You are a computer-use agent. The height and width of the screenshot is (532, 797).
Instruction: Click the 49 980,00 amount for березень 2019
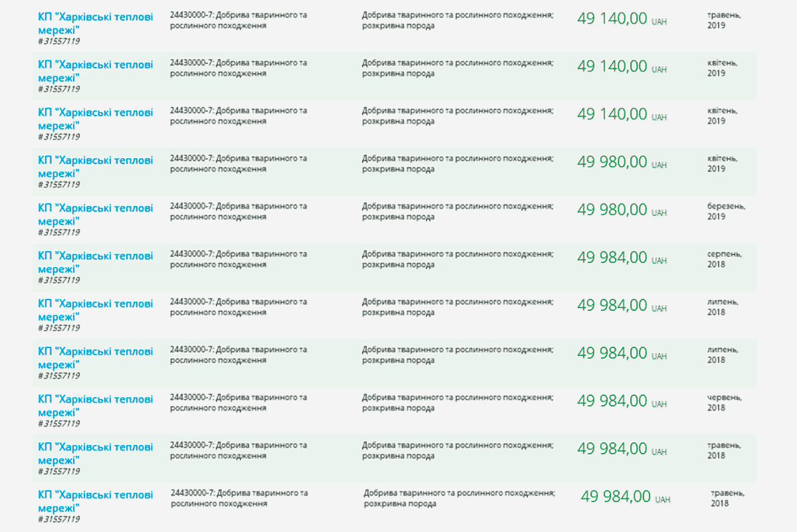(x=612, y=210)
